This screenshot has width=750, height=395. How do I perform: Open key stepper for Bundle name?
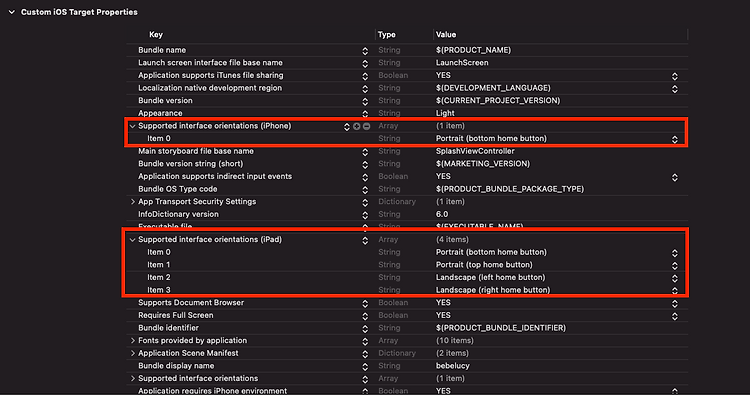[365, 51]
